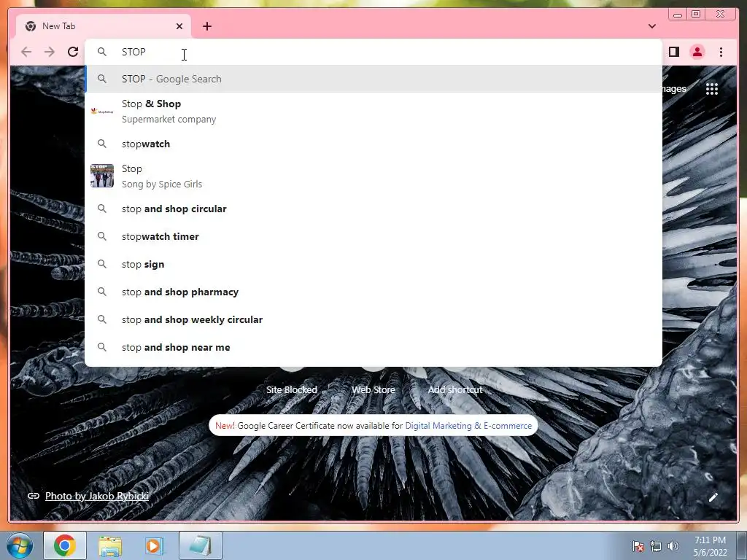Viewport: 747px width, 560px height.
Task: Choose stop and shop circular suggestion
Action: click(x=373, y=209)
